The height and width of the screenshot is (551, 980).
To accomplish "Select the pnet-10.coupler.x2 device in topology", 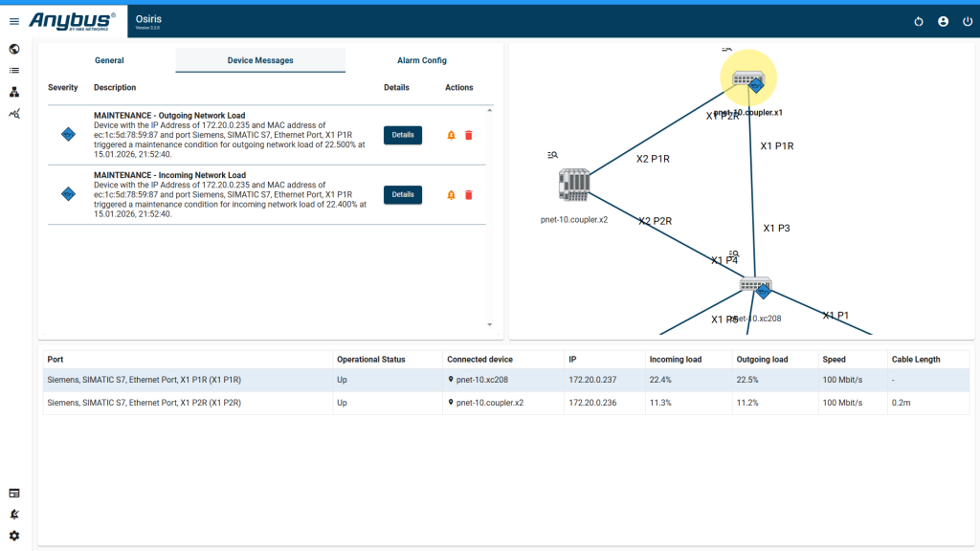I will click(574, 185).
